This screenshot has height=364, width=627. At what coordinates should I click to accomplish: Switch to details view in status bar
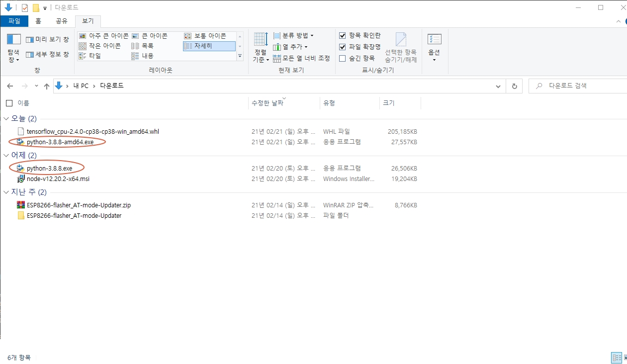pos(617,358)
